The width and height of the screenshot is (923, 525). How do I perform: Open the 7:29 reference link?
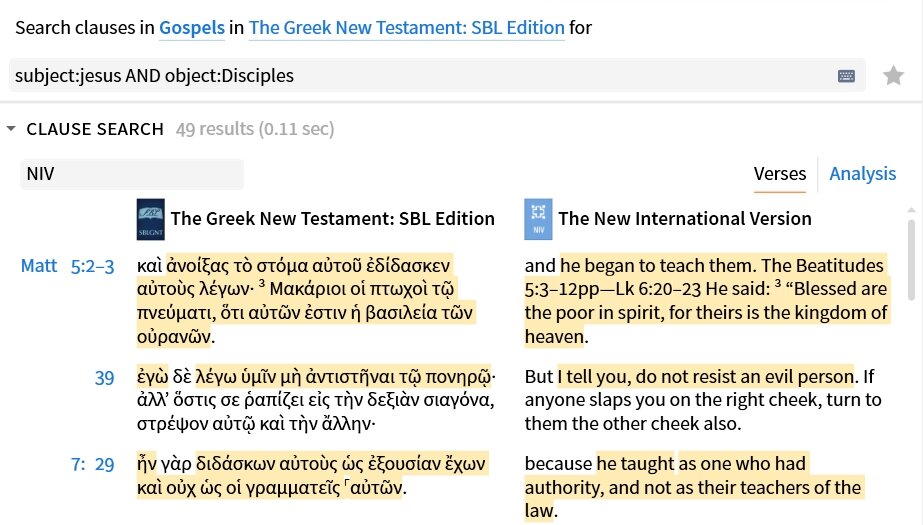point(92,465)
